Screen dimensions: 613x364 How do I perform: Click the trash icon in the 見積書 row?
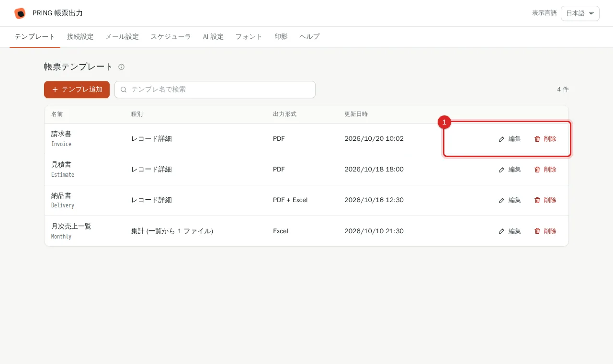click(537, 170)
